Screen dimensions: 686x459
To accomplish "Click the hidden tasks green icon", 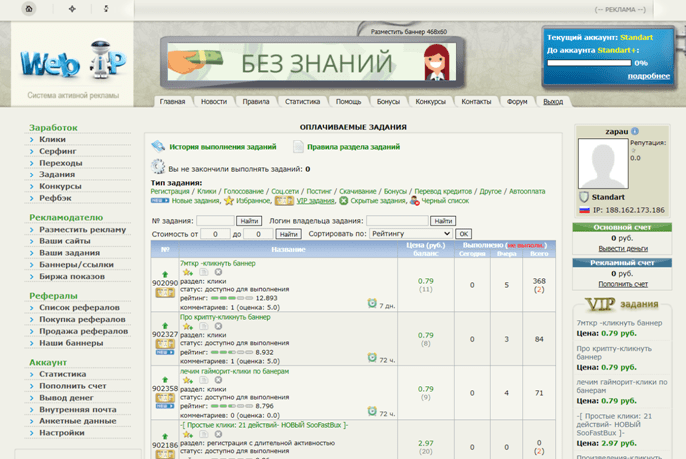I will [344, 201].
